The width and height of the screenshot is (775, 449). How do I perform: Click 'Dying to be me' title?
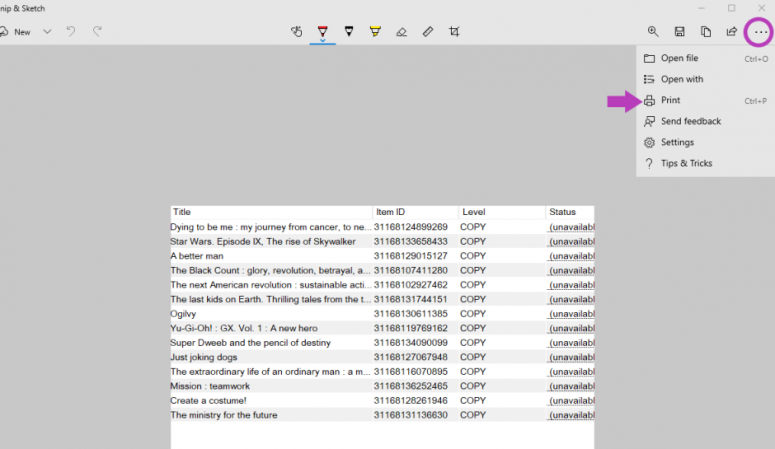(271, 227)
